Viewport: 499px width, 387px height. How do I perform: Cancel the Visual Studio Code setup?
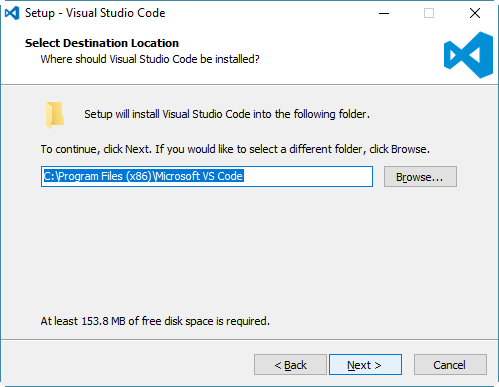[x=450, y=365]
